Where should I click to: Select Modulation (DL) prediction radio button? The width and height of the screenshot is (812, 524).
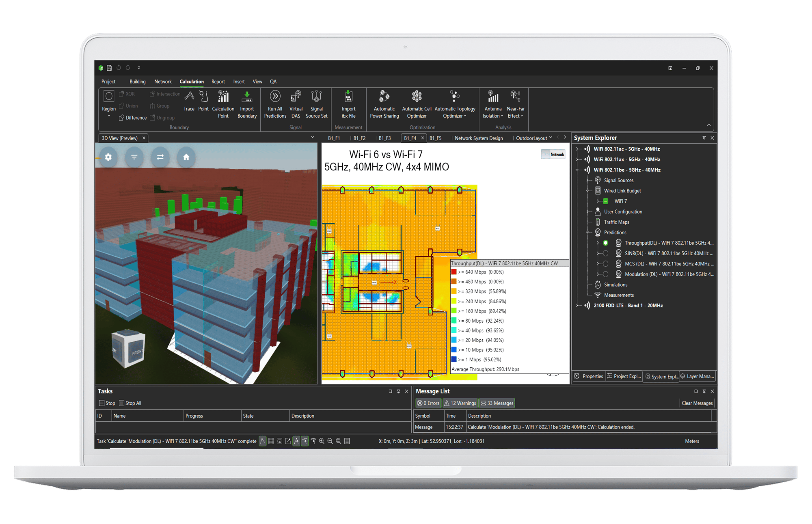pyautogui.click(x=605, y=274)
